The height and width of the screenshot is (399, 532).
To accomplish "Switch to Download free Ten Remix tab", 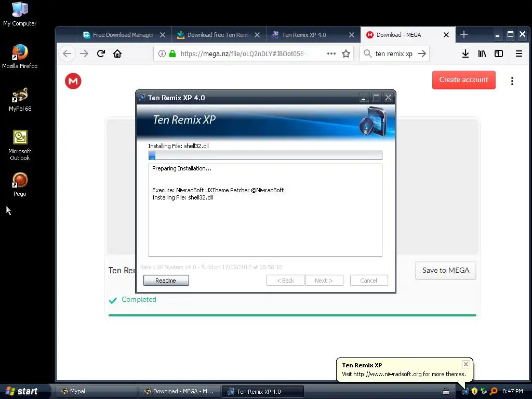I will click(x=213, y=35).
